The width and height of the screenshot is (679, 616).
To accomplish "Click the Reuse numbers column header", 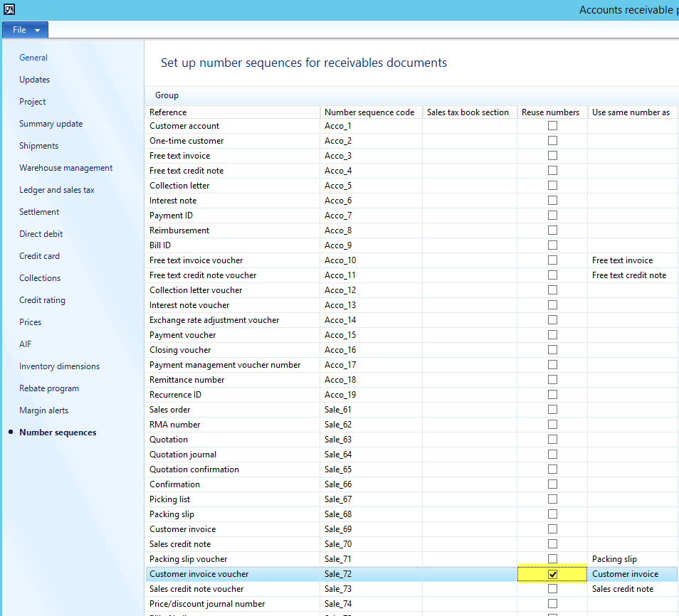I will coord(550,112).
